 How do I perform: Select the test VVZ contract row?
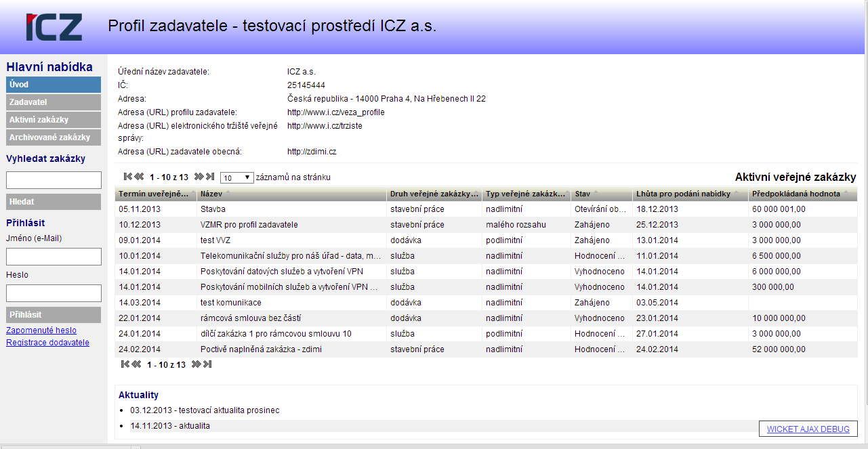click(487, 240)
